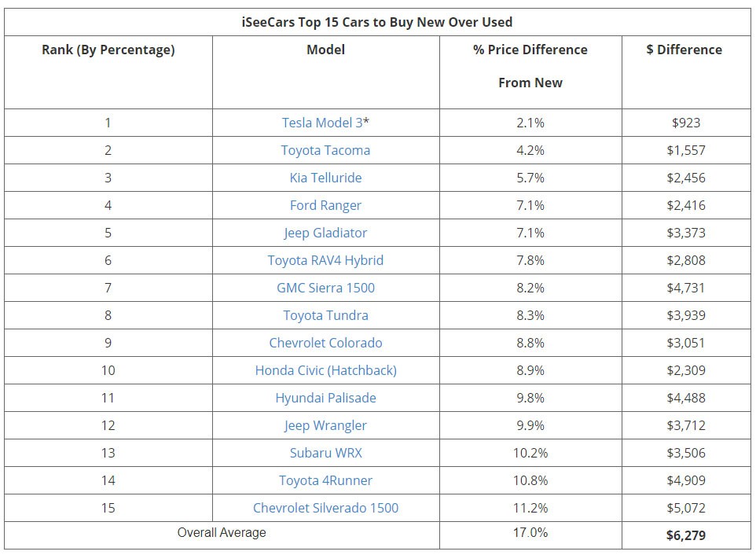Click the Overall Average row label
This screenshot has height=555, width=756.
(222, 533)
